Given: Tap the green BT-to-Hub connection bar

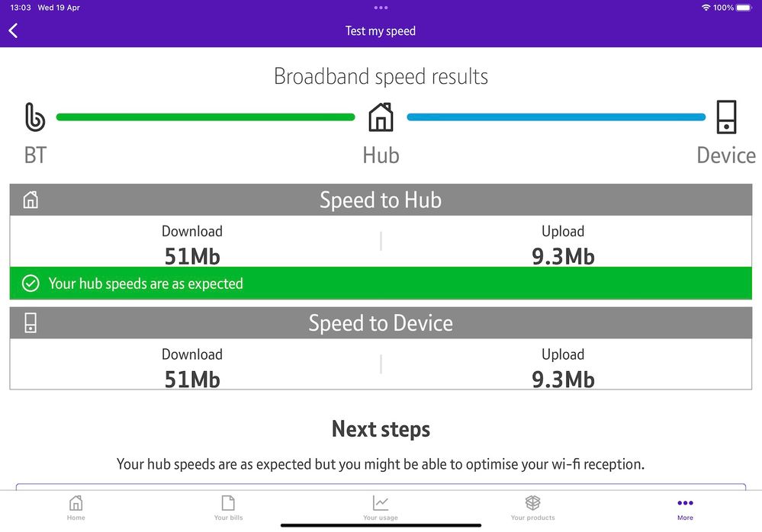Looking at the screenshot, I should tap(205, 117).
